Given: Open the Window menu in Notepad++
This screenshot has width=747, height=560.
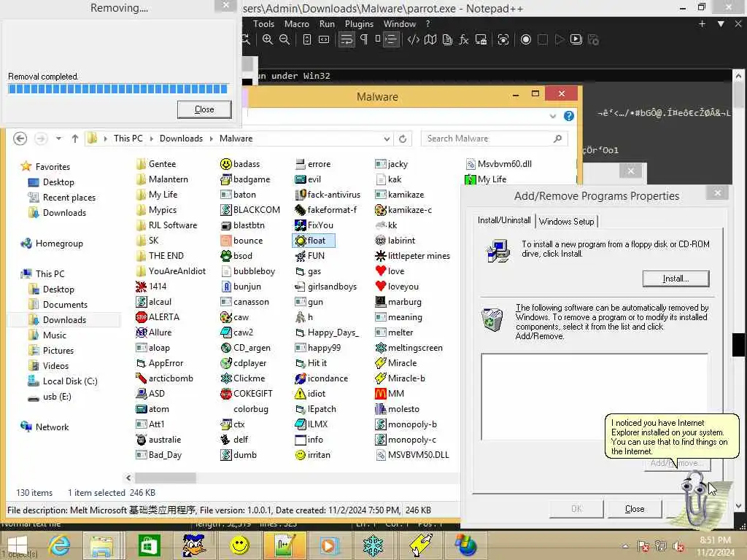Looking at the screenshot, I should click(x=399, y=24).
